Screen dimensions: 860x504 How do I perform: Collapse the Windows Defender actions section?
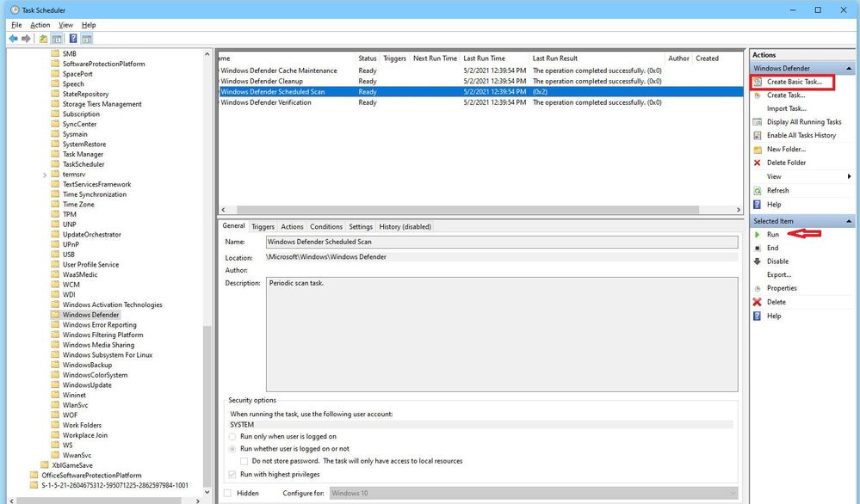coord(849,69)
